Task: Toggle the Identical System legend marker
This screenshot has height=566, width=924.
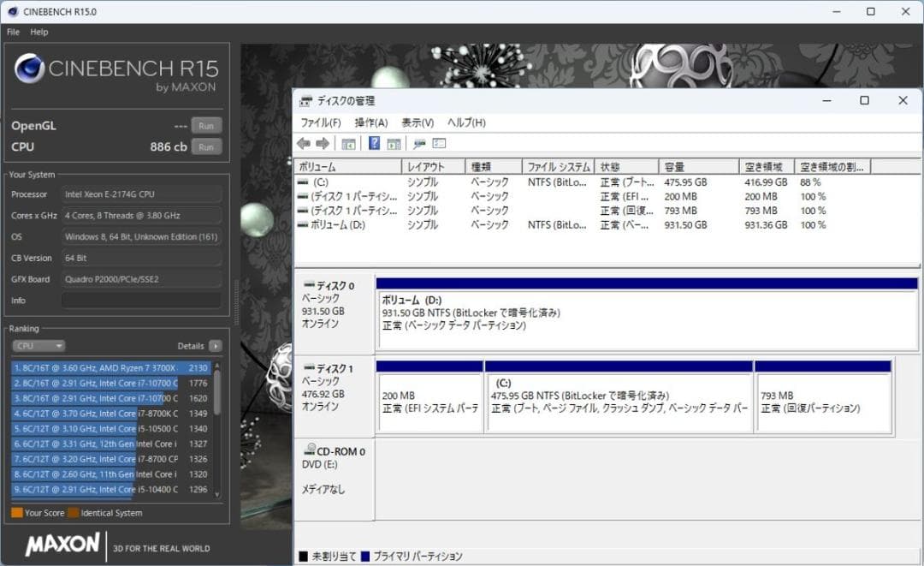Action: [72, 513]
